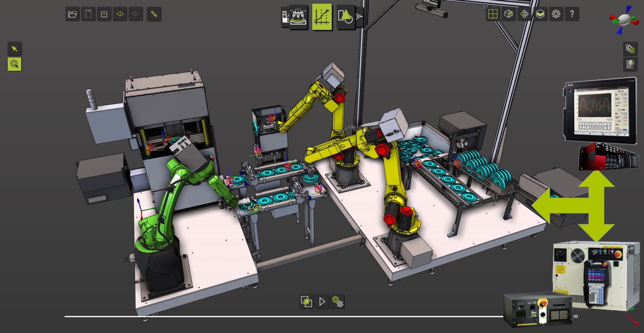Open the copy documents panel
644x333 pixels.
click(630, 49)
